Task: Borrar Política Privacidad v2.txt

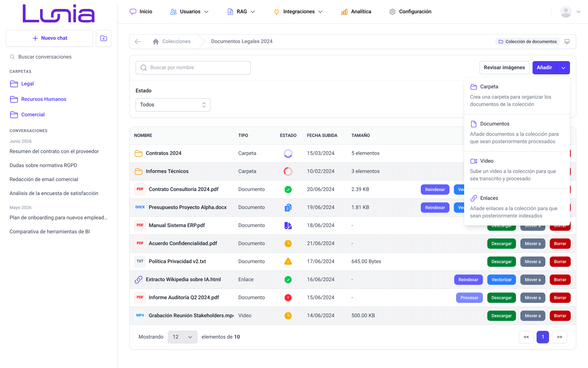Action: click(560, 262)
